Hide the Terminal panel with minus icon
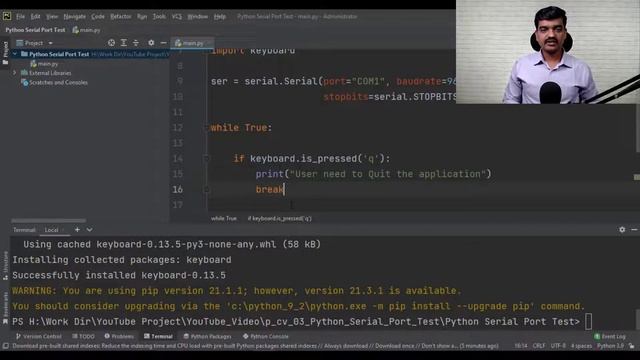 pyautogui.click(x=634, y=230)
